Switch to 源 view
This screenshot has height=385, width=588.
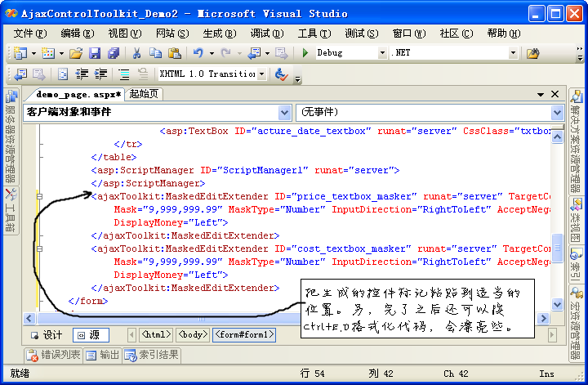pos(91,335)
